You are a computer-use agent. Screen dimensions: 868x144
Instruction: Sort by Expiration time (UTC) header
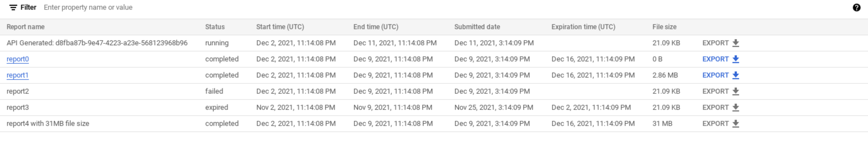583,27
